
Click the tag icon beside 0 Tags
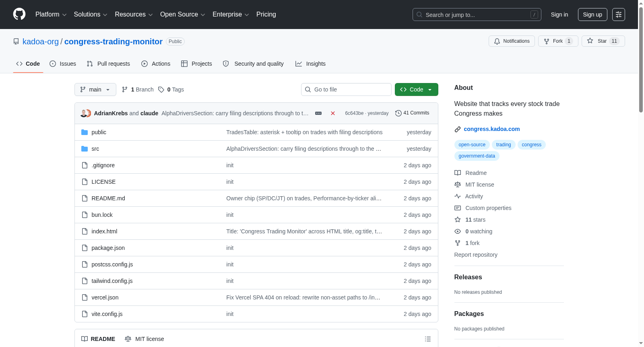pyautogui.click(x=161, y=89)
